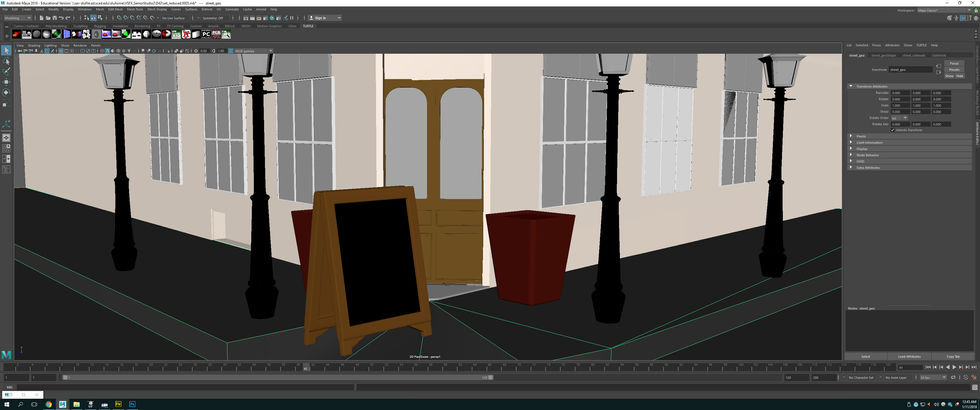Open Windows Start menu

click(x=6, y=404)
